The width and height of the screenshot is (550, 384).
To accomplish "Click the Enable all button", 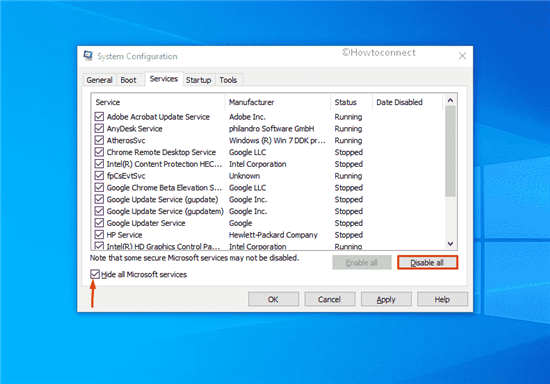I will (x=362, y=263).
